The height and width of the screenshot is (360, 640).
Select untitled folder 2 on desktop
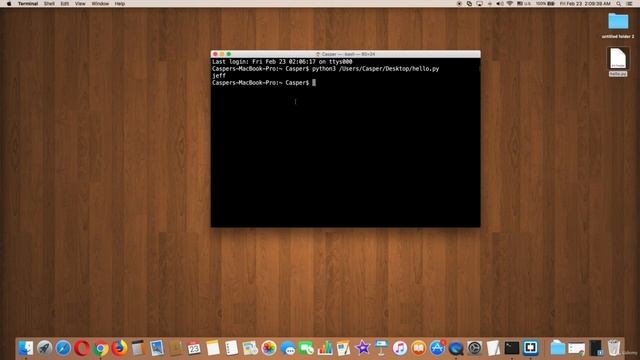[618, 25]
